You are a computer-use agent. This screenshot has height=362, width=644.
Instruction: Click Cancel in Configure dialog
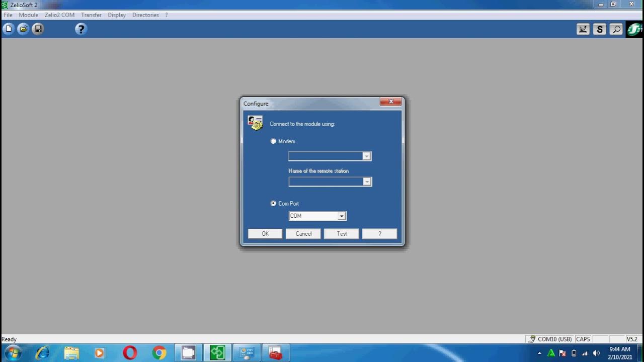point(303,234)
